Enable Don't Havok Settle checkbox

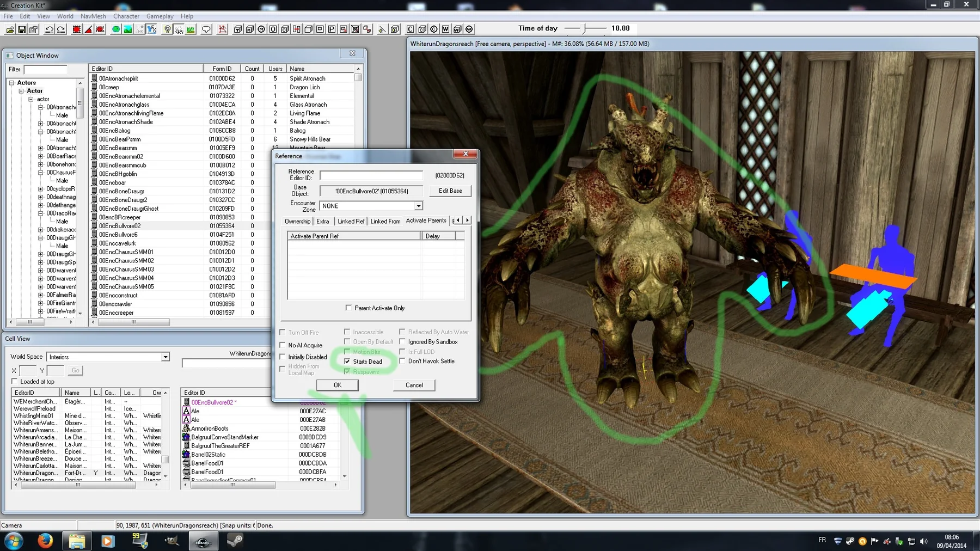[x=402, y=361]
